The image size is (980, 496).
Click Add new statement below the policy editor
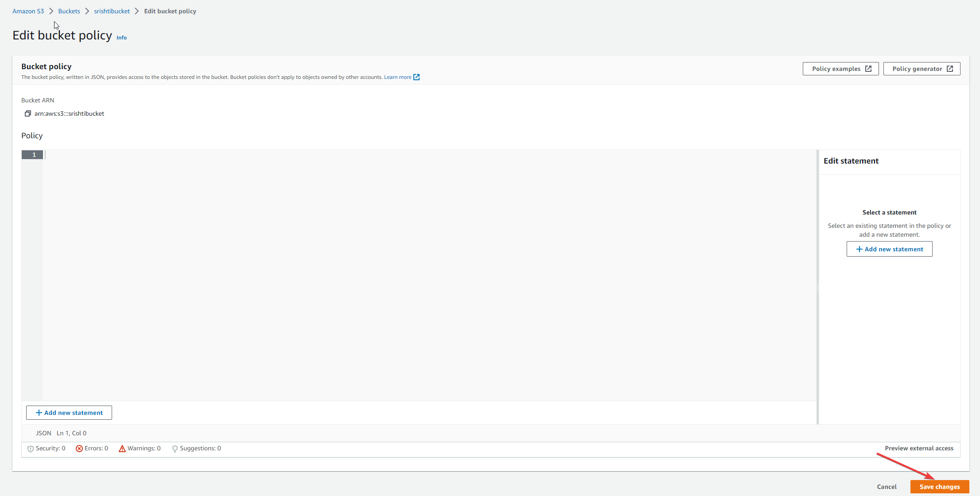69,413
